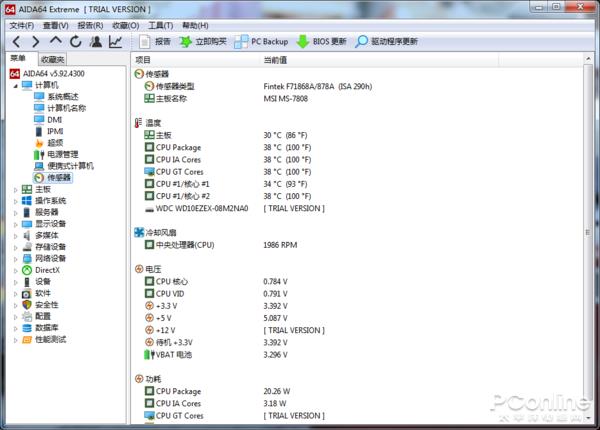The image size is (600, 430).
Task: Go up one level in toolbar
Action: point(56,41)
